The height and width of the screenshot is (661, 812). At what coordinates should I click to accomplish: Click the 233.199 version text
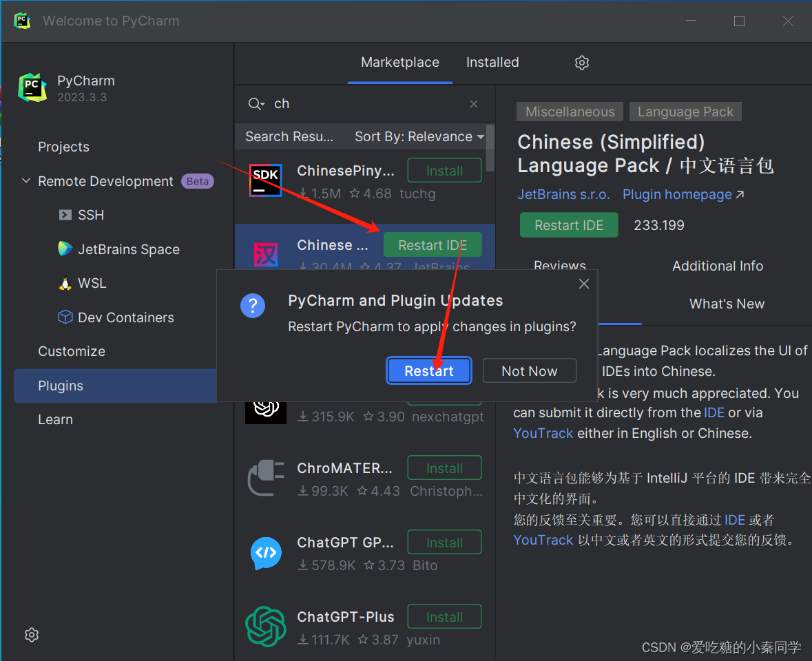pos(658,225)
